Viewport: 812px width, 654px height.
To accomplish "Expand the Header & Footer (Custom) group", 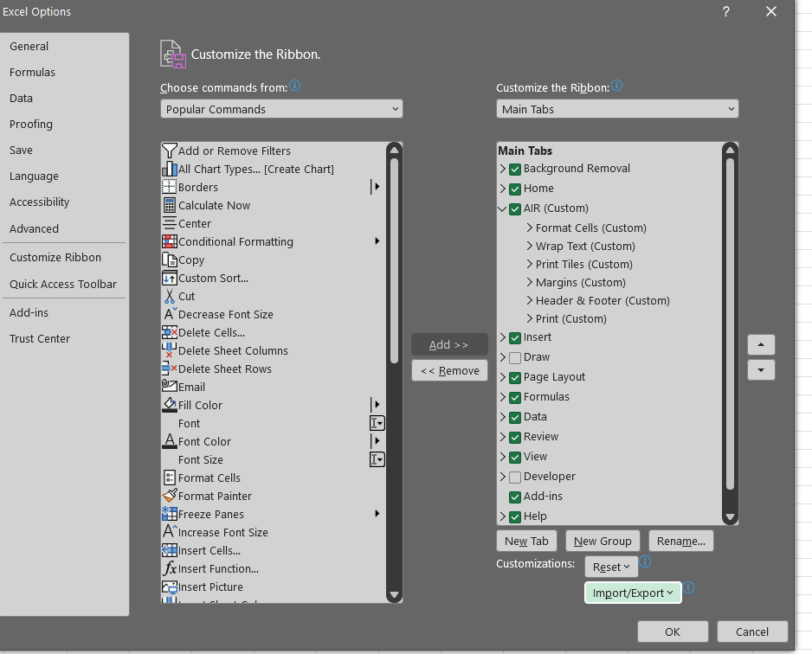I will [529, 299].
